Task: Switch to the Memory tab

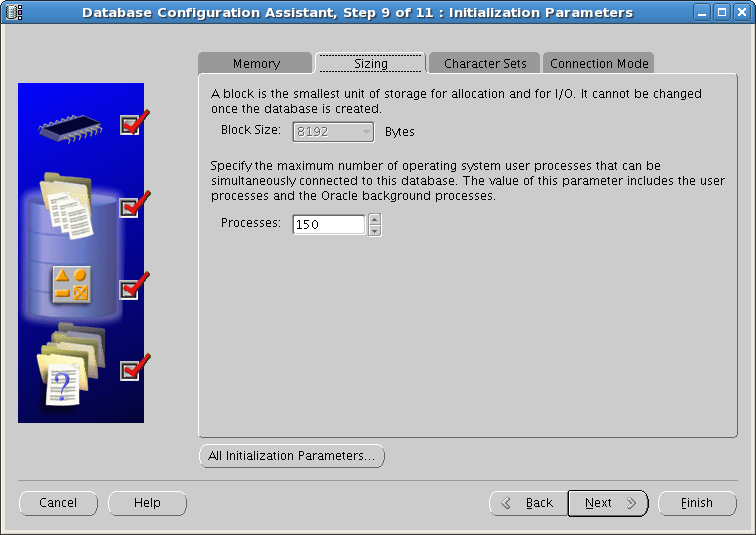Action: pyautogui.click(x=256, y=64)
